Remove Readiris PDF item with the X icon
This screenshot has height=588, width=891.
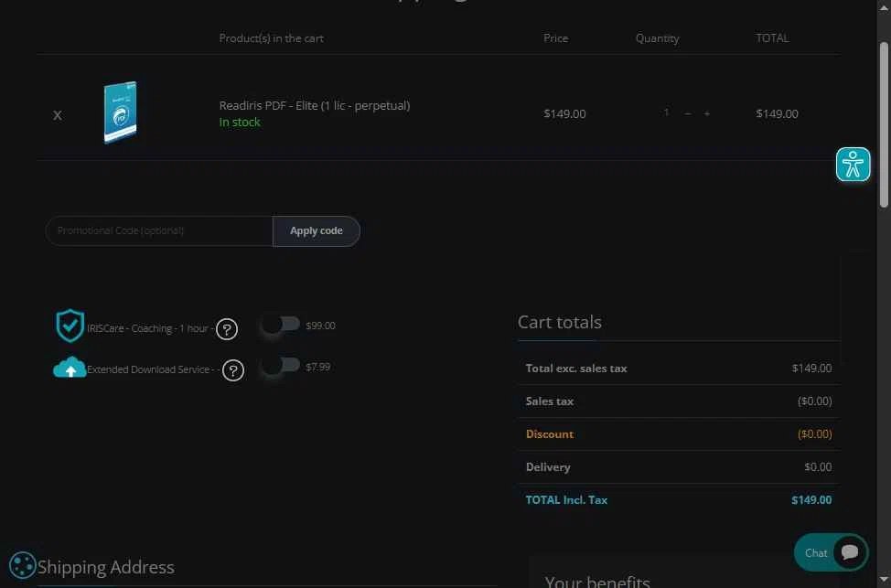click(x=58, y=115)
